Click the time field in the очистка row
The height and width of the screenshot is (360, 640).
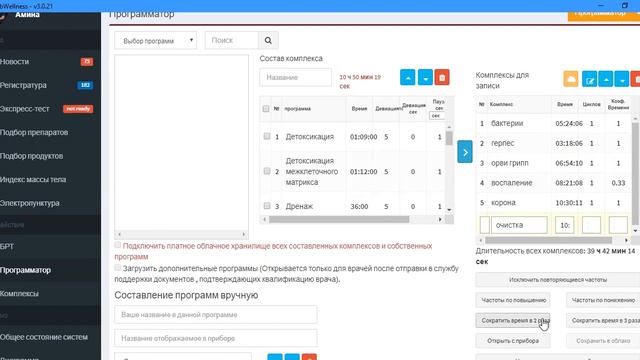(565, 225)
